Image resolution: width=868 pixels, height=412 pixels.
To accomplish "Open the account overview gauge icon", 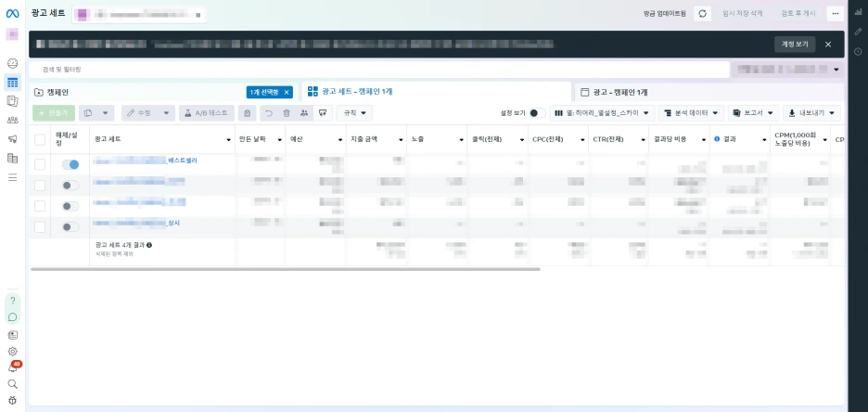I will point(12,63).
